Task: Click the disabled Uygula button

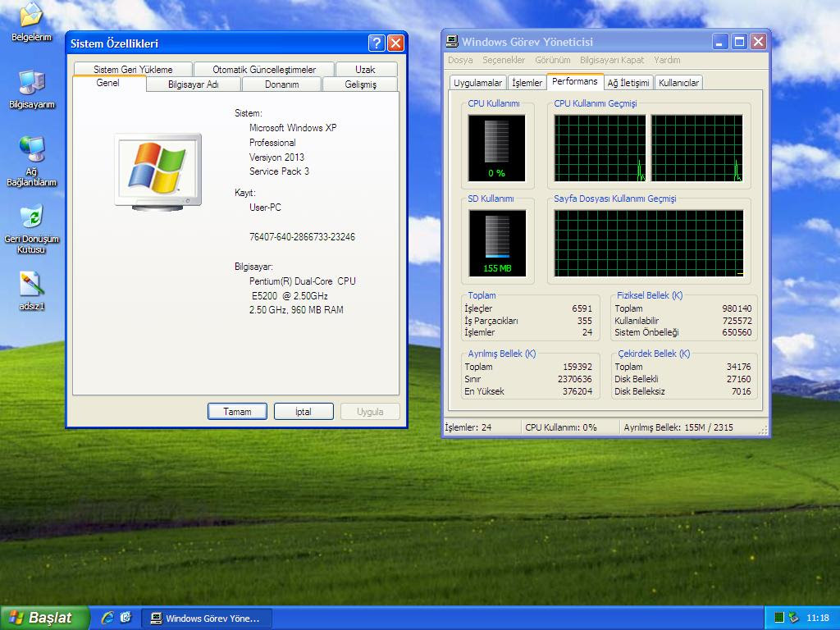Action: pyautogui.click(x=370, y=412)
